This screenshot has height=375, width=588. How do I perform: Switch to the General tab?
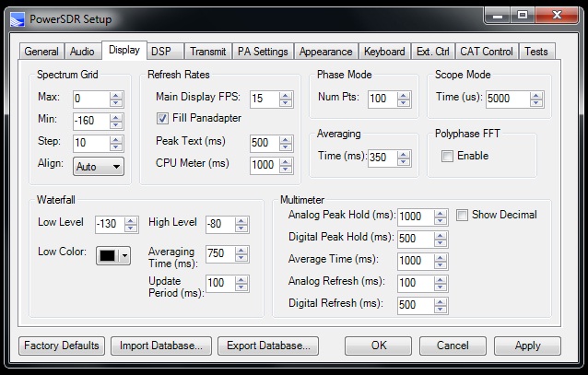[x=41, y=52]
